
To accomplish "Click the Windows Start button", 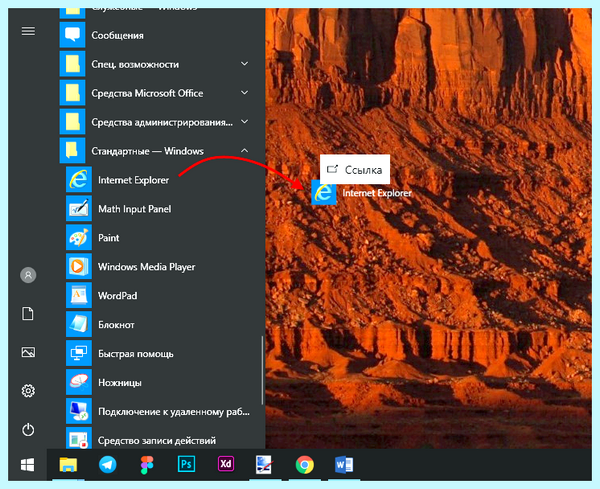I will click(x=28, y=465).
